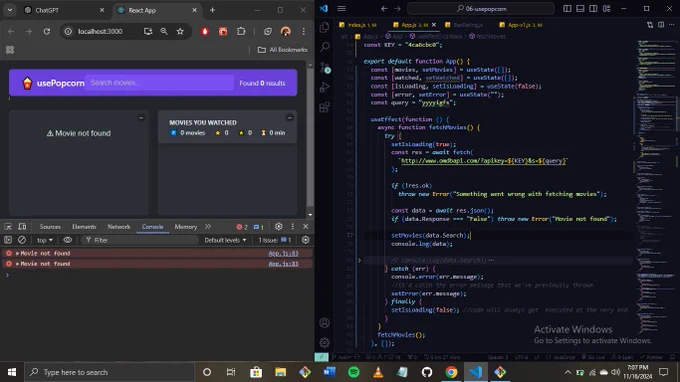Viewport: 680px width, 382px height.
Task: Collapse Movies You Watched box
Action: click(x=290, y=118)
